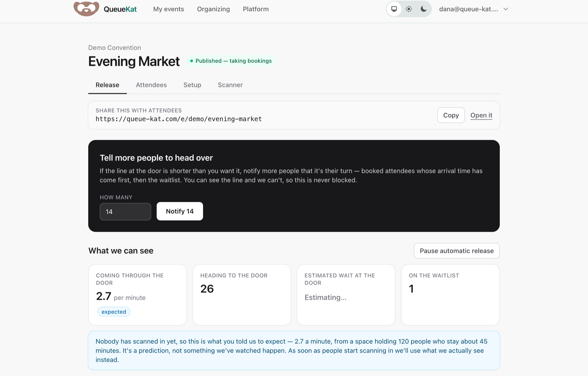Click the QueueKat brand name text
Screen dimensions: 588x376
click(x=120, y=9)
